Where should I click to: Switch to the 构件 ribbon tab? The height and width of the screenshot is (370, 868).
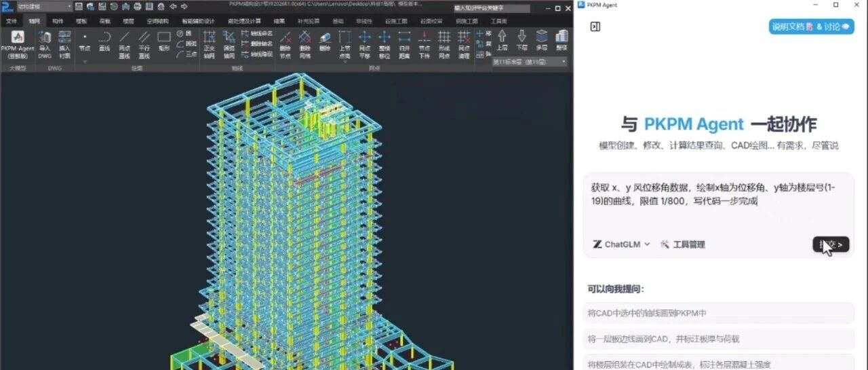click(x=58, y=21)
